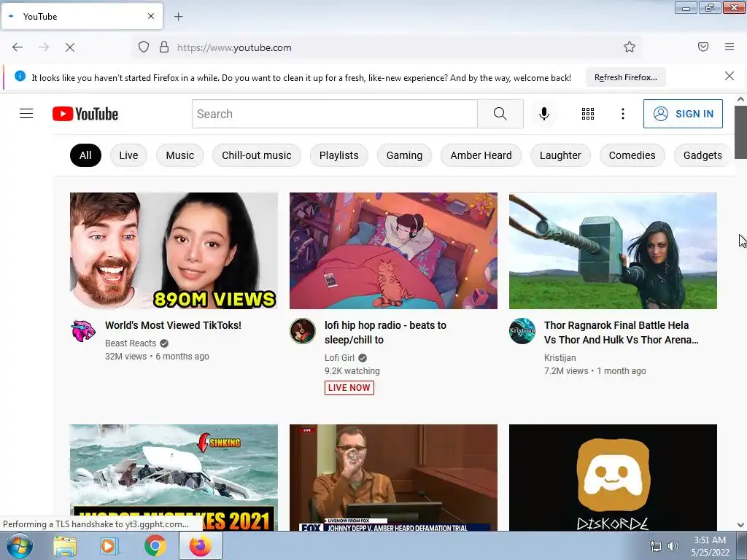
Task: Click the SIGN IN button
Action: click(x=683, y=114)
